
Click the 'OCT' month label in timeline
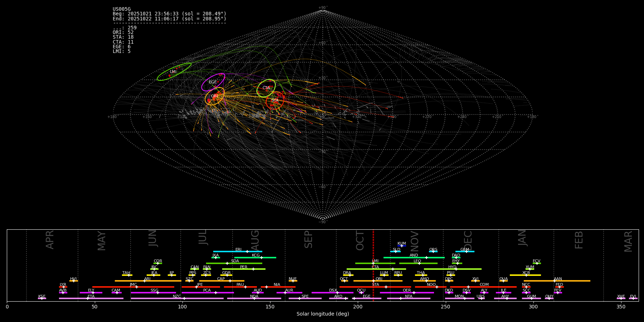click(360, 241)
